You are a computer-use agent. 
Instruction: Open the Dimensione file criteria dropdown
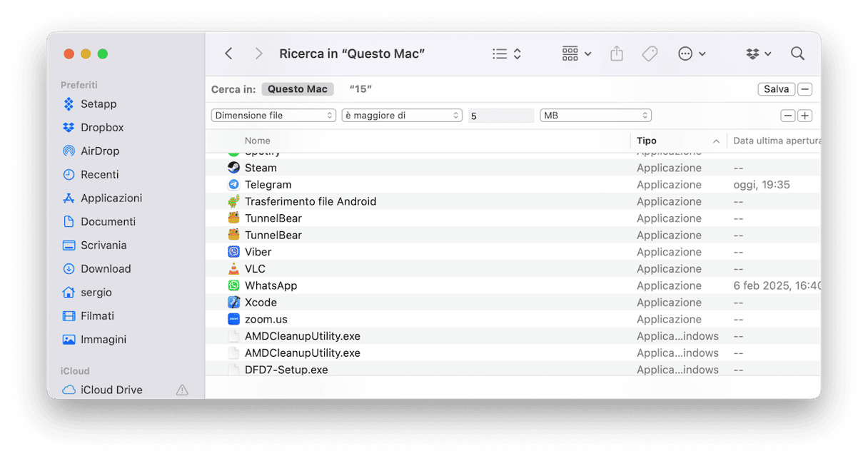(273, 116)
